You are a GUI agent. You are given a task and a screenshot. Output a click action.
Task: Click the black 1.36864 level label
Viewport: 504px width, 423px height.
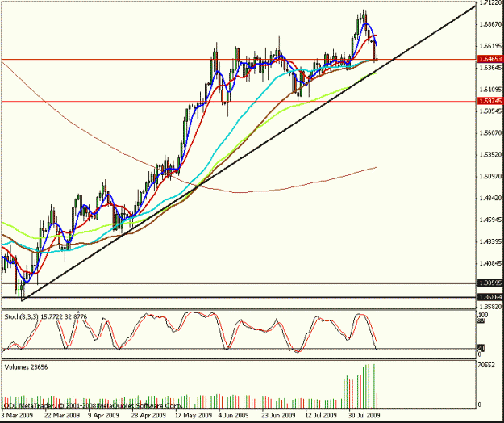tap(489, 297)
